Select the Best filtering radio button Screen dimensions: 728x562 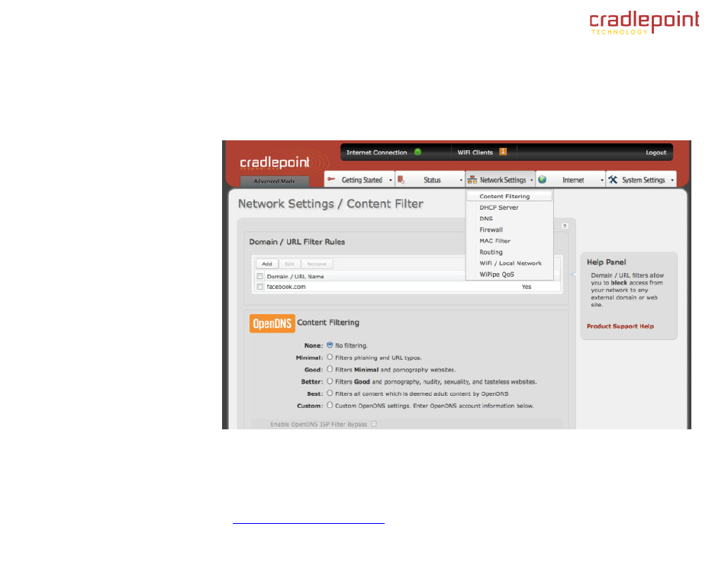tap(330, 393)
